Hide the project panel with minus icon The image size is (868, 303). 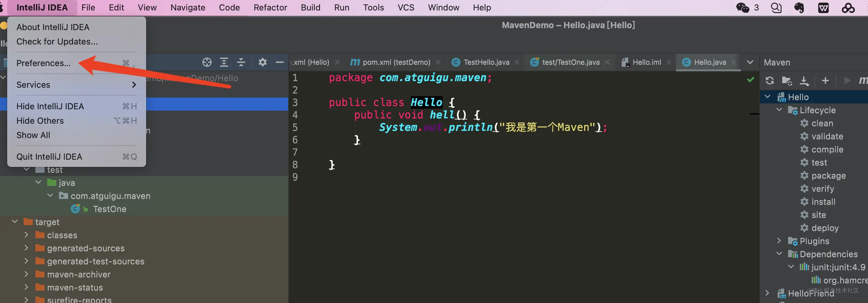279,62
